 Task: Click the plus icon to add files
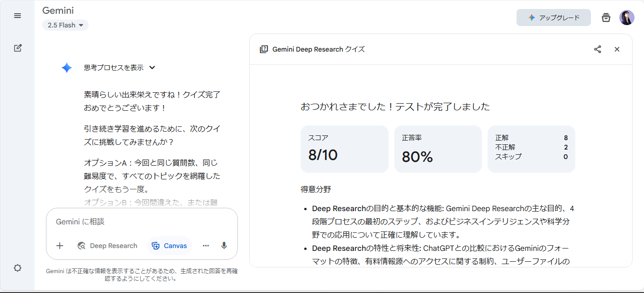click(60, 246)
